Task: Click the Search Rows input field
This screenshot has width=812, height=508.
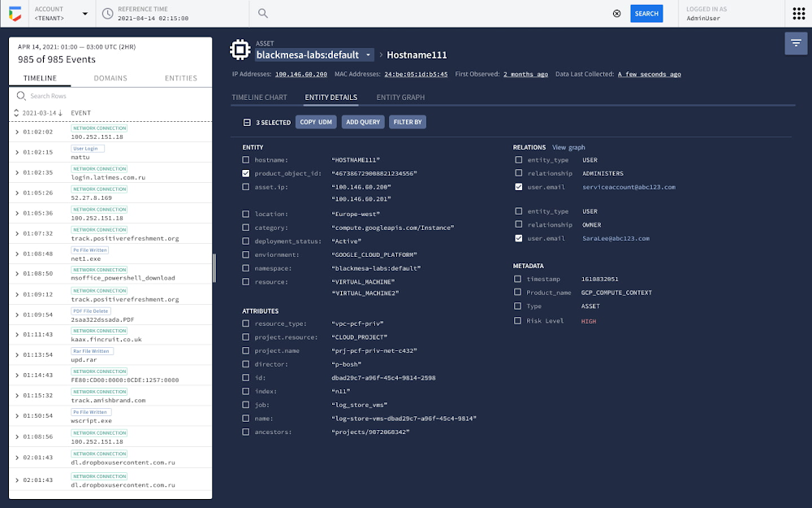Action: coord(114,96)
